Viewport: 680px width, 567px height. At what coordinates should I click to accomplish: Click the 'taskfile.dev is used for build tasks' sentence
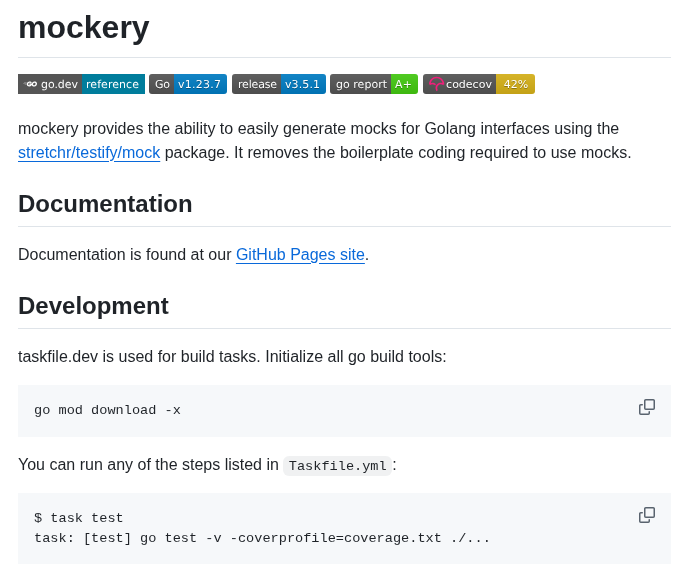pyautogui.click(x=232, y=357)
